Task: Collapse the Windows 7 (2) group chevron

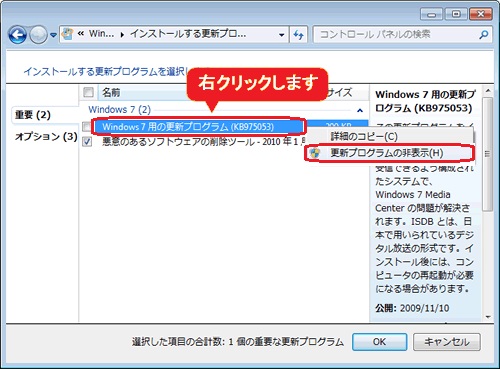Action: 360,110
